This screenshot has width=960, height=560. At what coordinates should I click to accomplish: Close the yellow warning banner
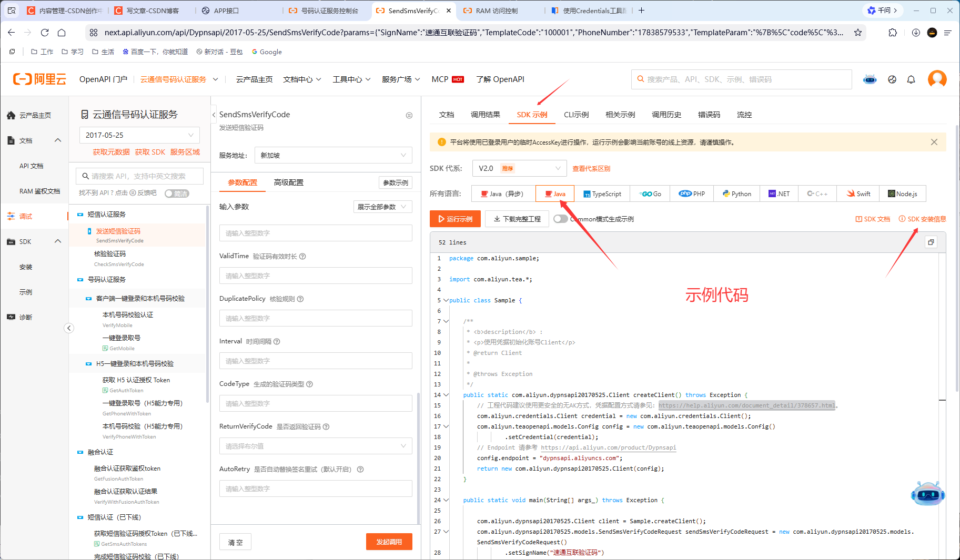(934, 142)
